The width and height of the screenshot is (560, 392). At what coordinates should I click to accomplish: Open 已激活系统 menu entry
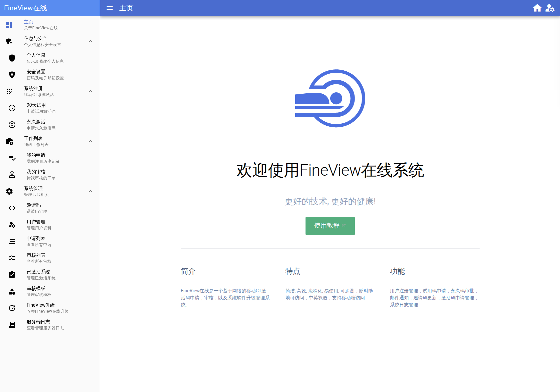pos(50,275)
